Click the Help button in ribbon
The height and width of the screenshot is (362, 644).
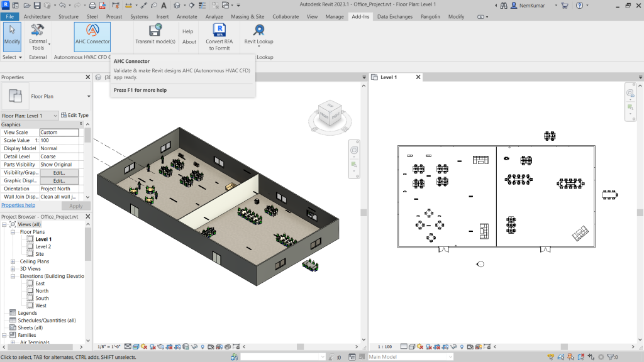coord(187,31)
